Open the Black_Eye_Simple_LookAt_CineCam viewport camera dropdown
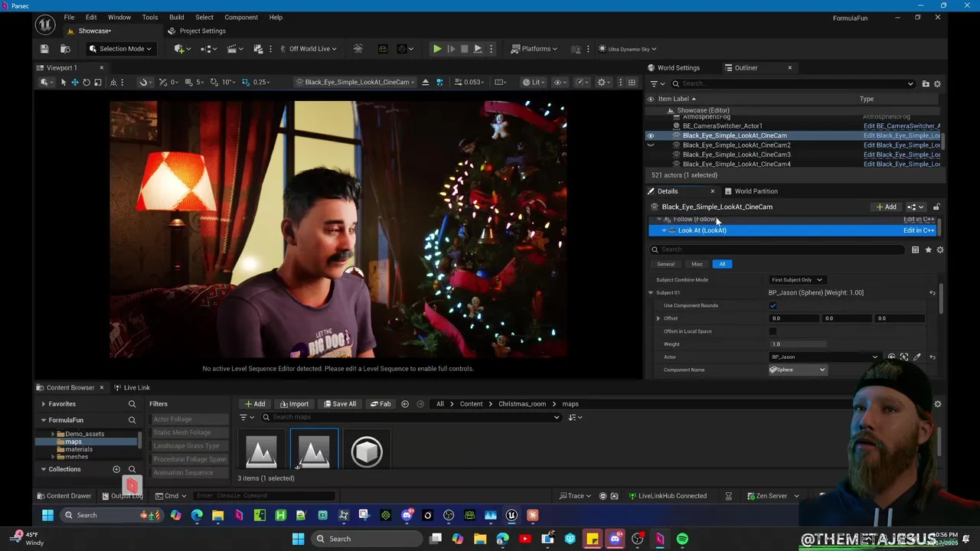The image size is (980, 551). click(356, 82)
